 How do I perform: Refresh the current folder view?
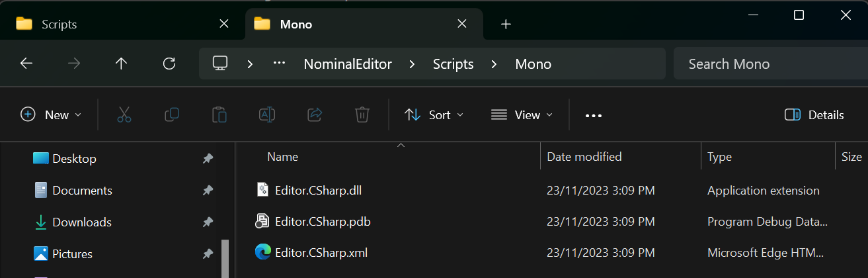pyautogui.click(x=169, y=64)
